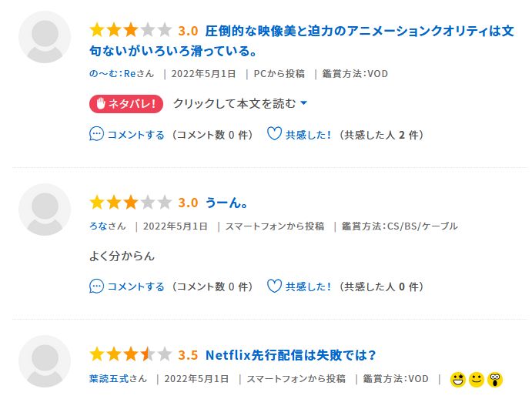
Task: Click the comment bubble icon on の〜む:Re's review
Action: pos(96,134)
